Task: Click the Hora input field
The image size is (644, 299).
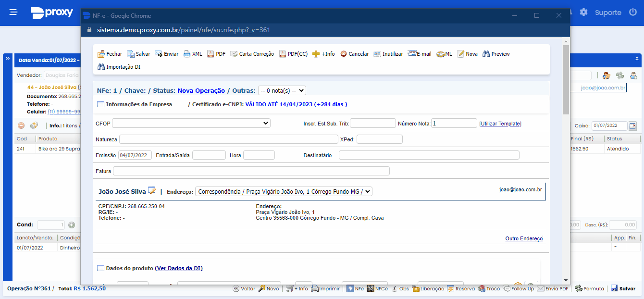Action: pyautogui.click(x=259, y=155)
